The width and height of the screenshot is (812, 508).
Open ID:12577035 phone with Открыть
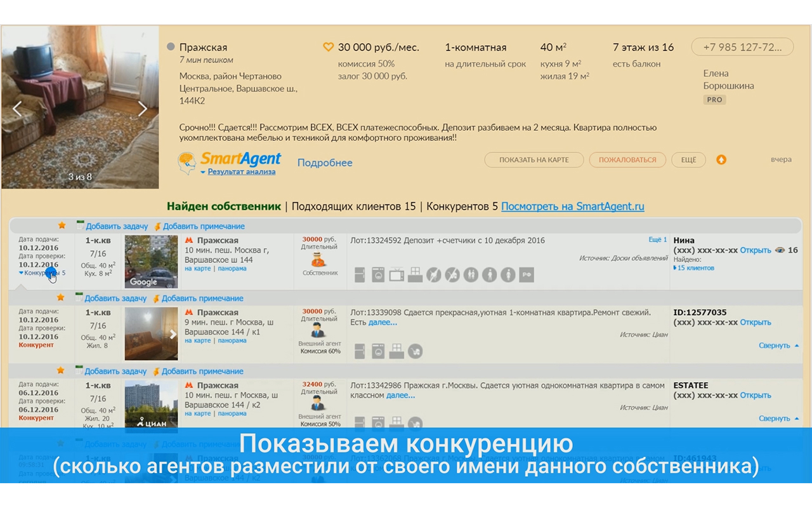[756, 323]
